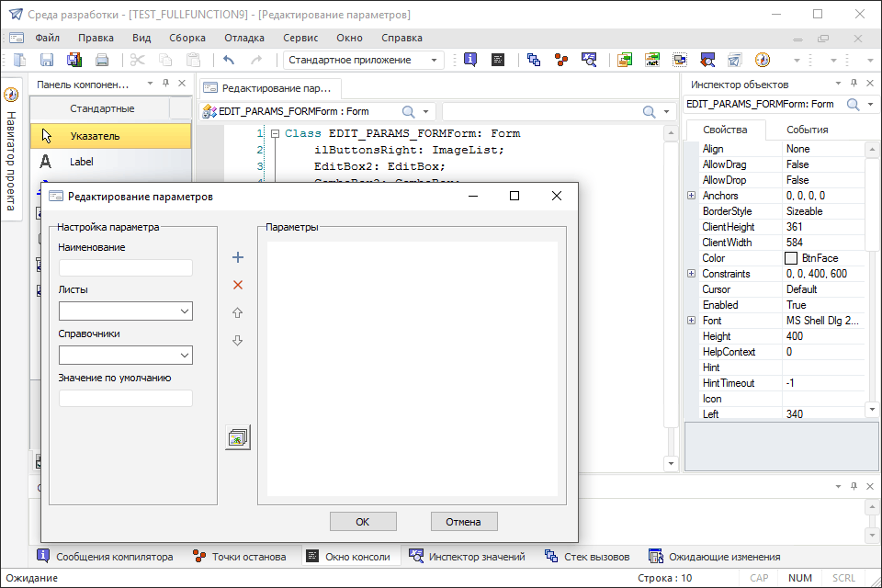The image size is (882, 588).
Task: Expand the Anchors property
Action: pyautogui.click(x=691, y=196)
